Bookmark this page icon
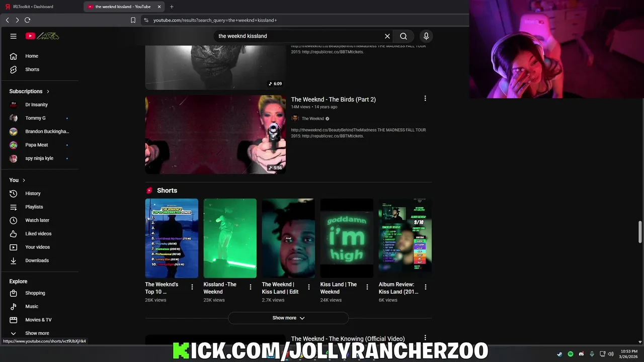This screenshot has width=644, height=362. click(133, 20)
